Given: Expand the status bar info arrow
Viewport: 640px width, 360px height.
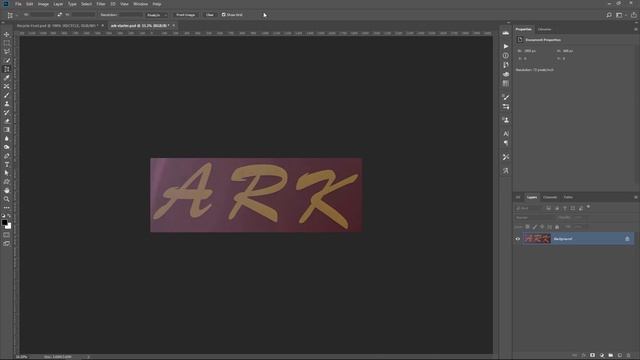Looking at the screenshot, I should [89, 357].
